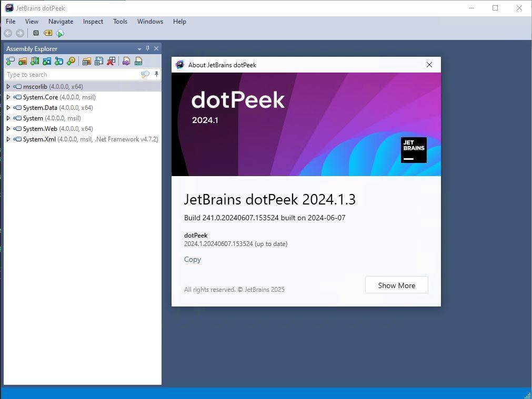532x399 pixels.
Task: Click the JetBrains logo on the splash banner
Action: click(x=414, y=150)
